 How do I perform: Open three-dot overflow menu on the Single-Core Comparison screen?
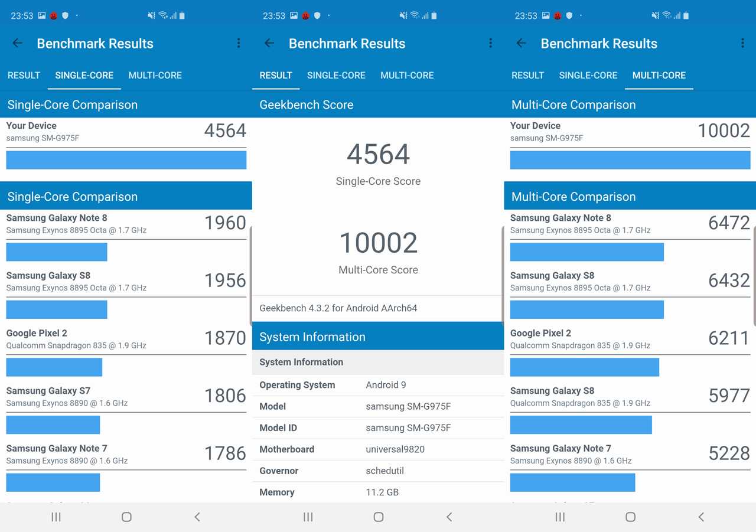[x=239, y=43]
